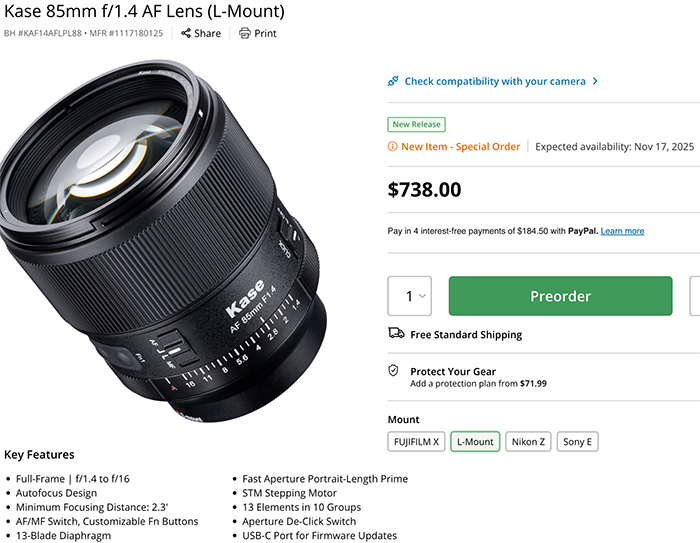Click the Print icon

(x=245, y=33)
